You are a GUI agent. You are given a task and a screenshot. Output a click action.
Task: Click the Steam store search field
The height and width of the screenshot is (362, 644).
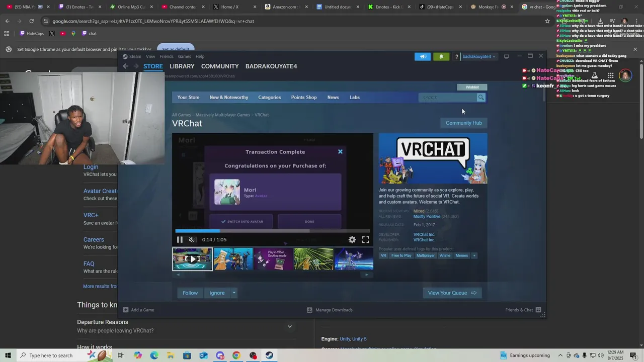pos(447,98)
